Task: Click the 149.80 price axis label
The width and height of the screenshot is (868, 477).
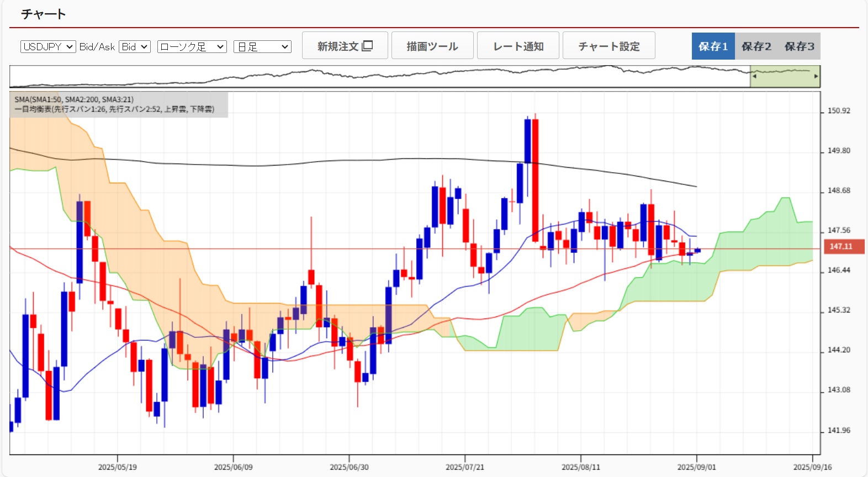Action: [x=839, y=151]
